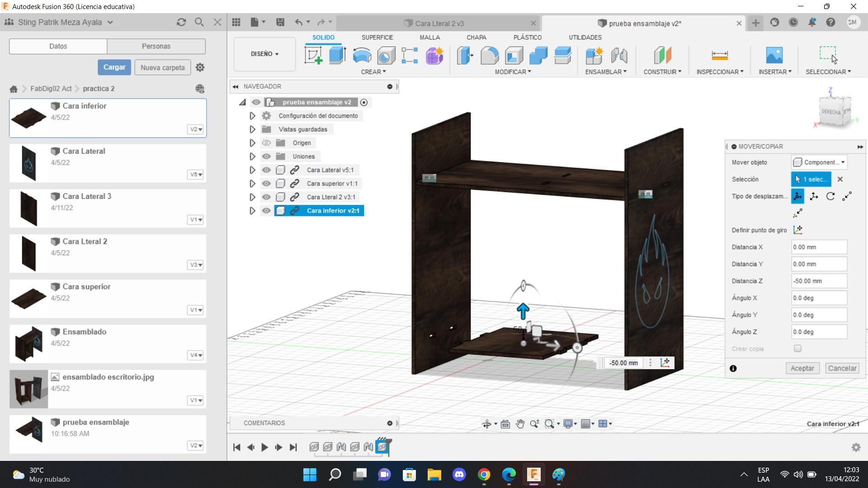Click the Save icon
The image size is (868, 488).
point(280,22)
